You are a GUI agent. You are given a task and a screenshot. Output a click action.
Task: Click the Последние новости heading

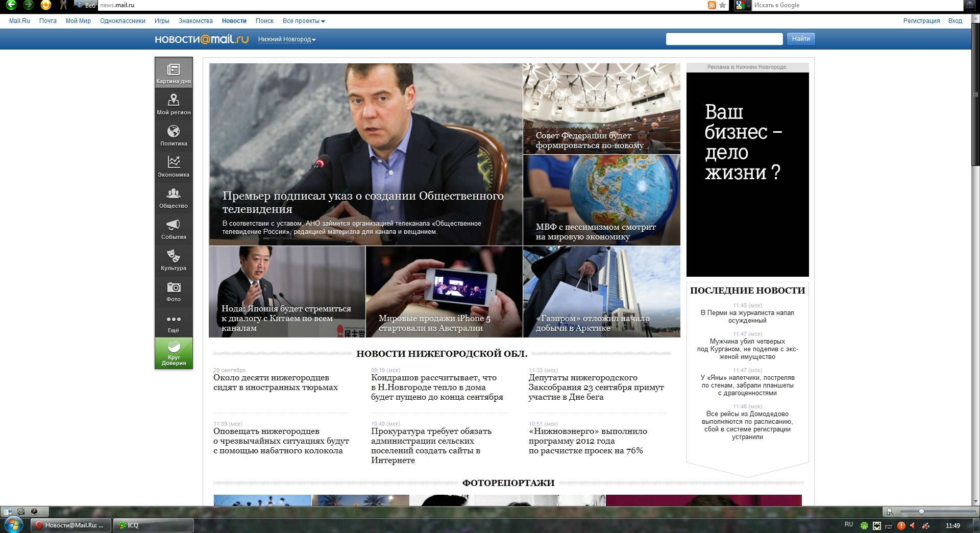point(747,290)
